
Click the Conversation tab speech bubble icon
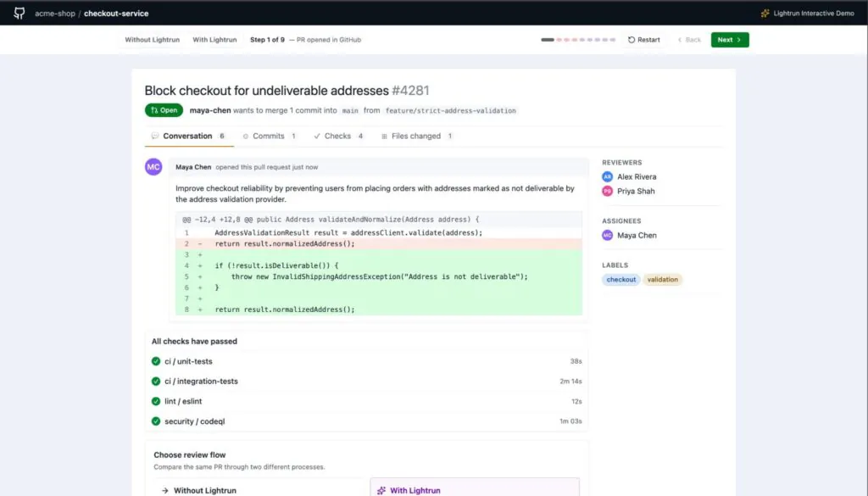point(155,137)
